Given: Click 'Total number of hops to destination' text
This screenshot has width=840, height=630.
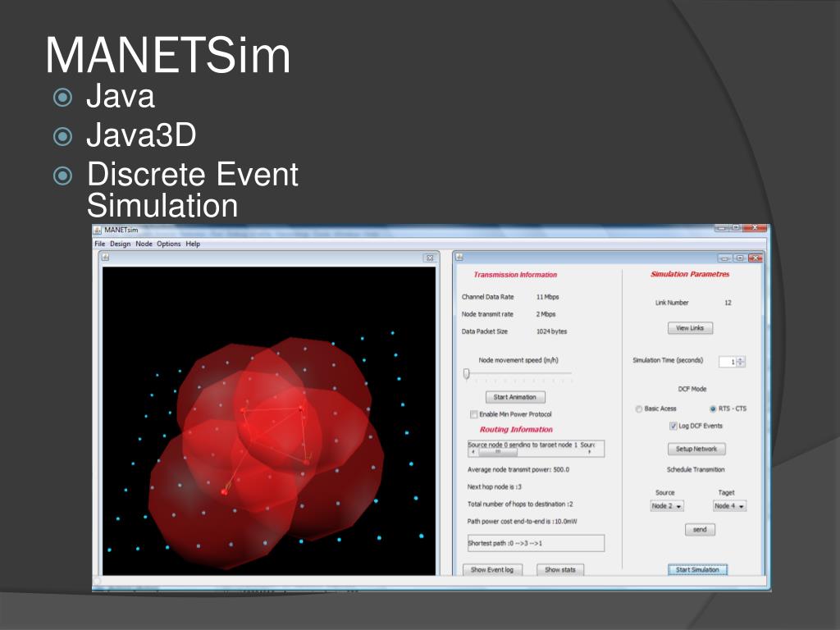Looking at the screenshot, I should point(520,504).
